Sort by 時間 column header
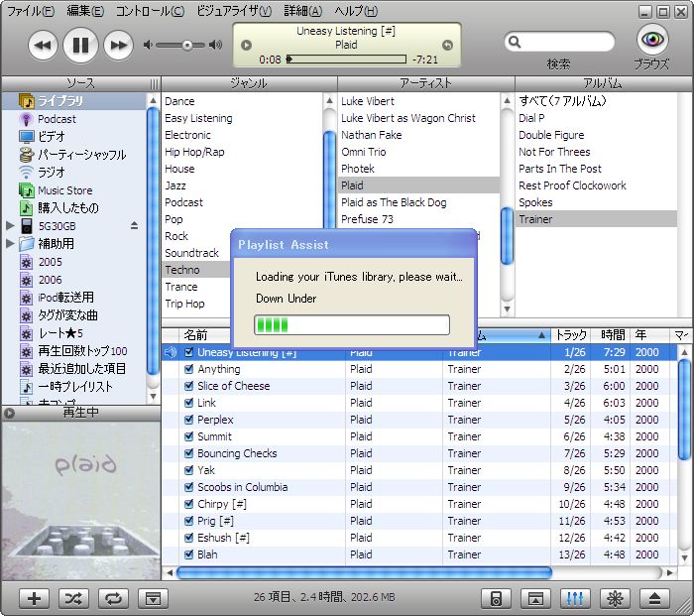Screen dimensions: 694x616 point(613,335)
